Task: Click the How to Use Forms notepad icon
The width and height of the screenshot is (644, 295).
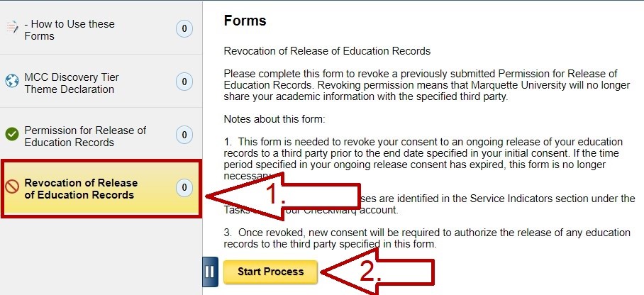Action: tap(12, 28)
